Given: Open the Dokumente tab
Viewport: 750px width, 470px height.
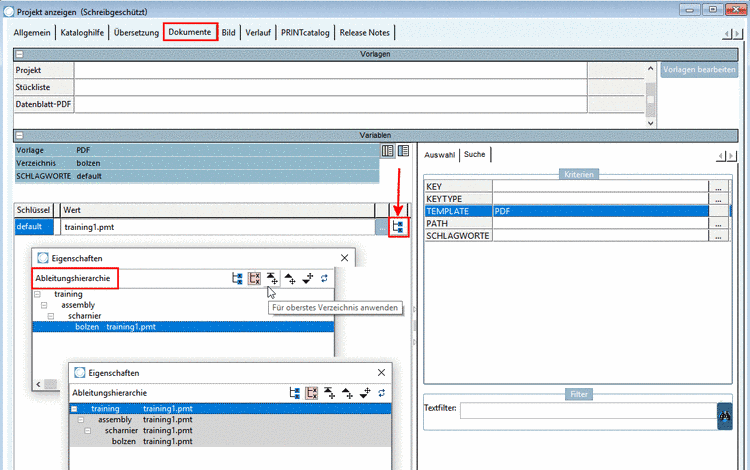Looking at the screenshot, I should (x=190, y=32).
